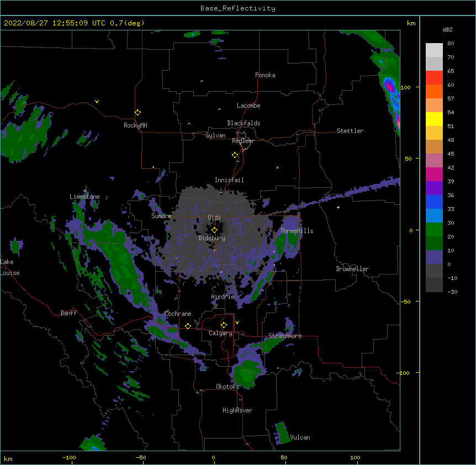Click the Airdrie city label
This screenshot has height=465, width=476.
(223, 297)
